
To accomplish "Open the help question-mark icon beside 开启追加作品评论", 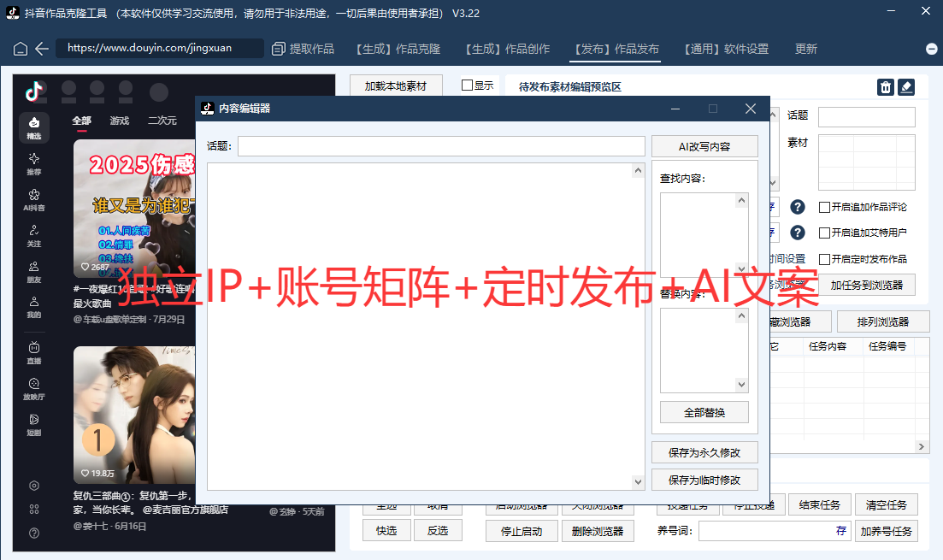I will 796,207.
